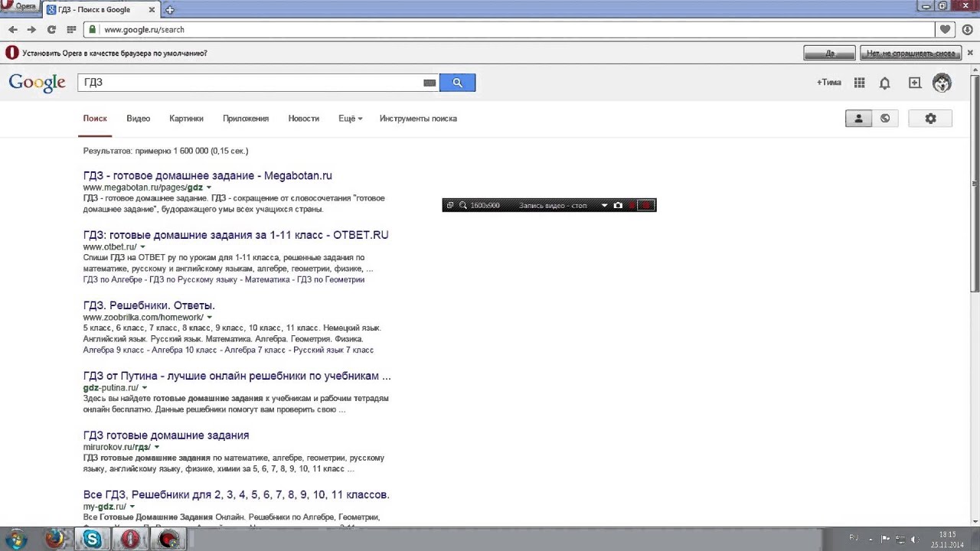
Task: Open Firefox from the taskbar
Action: click(55, 539)
